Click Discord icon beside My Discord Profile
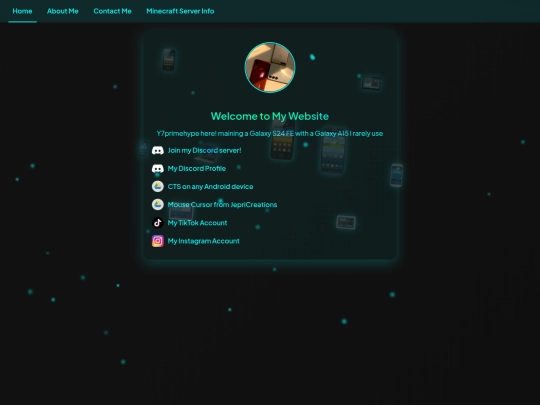Image resolution: width=540 pixels, height=405 pixels. point(158,169)
